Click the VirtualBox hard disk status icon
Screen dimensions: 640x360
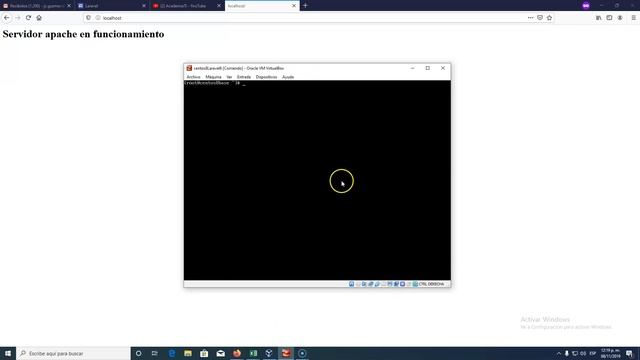351,284
